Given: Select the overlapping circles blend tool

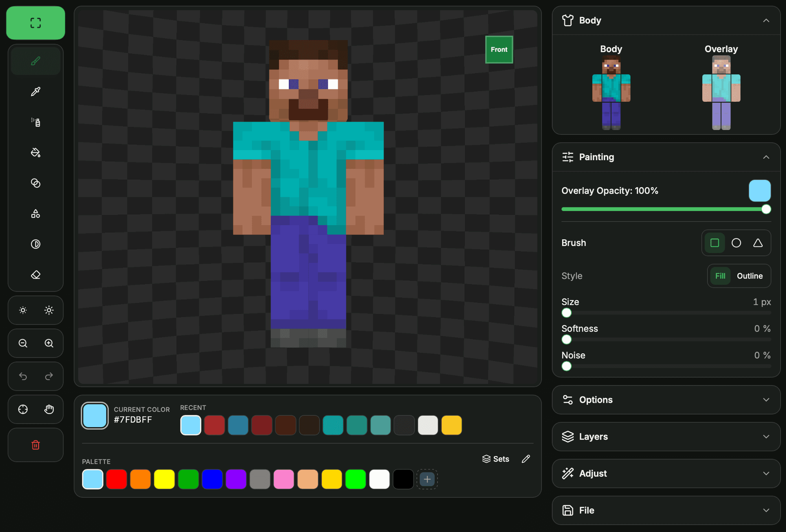Looking at the screenshot, I should (35, 183).
